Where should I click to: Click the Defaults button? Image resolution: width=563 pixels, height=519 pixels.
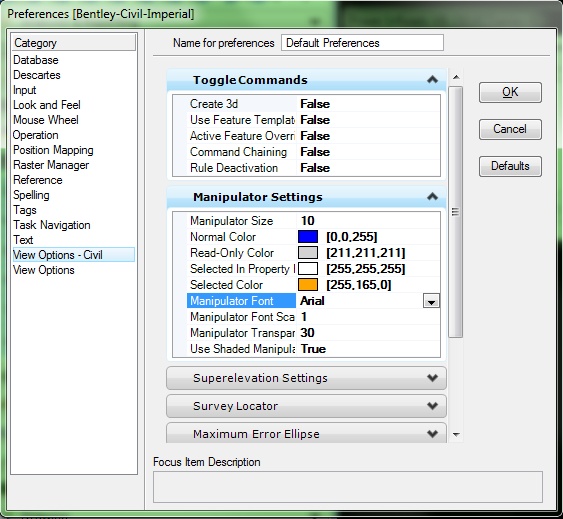510,166
